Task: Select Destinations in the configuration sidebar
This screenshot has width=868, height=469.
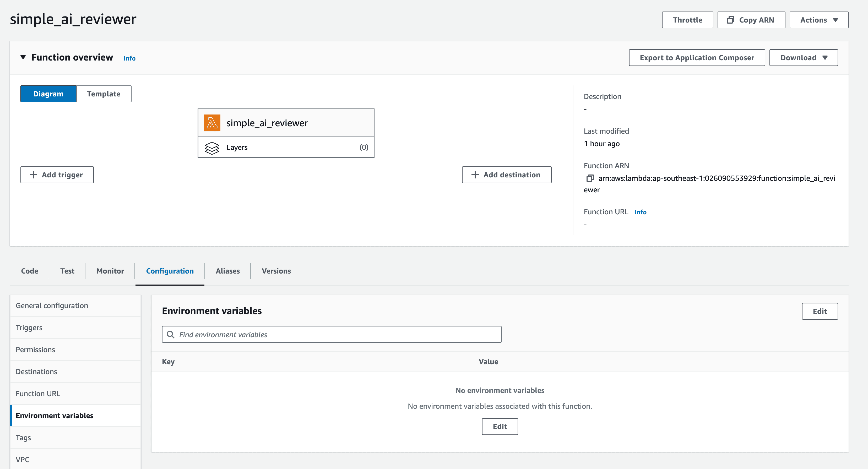Action: [75, 372]
